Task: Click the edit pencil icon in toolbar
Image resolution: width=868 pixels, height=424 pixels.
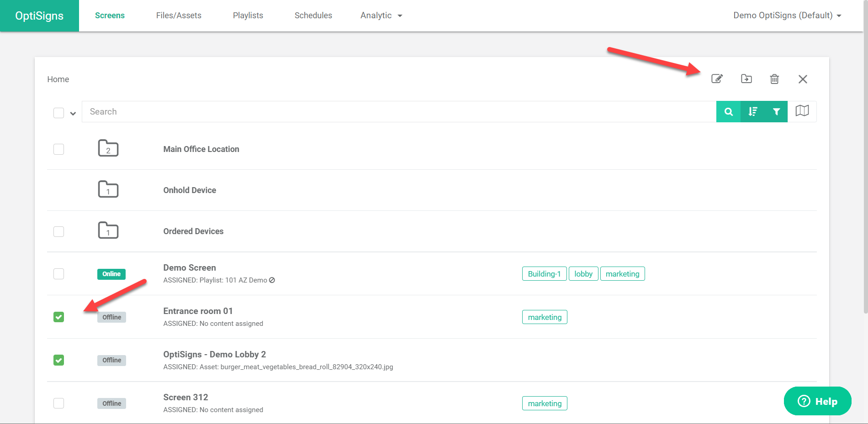Action: pos(717,79)
